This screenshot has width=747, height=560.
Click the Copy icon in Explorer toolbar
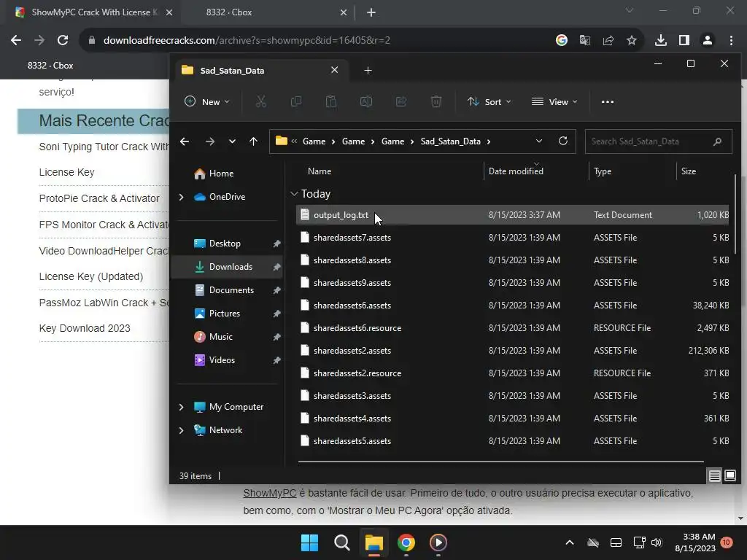[296, 101]
